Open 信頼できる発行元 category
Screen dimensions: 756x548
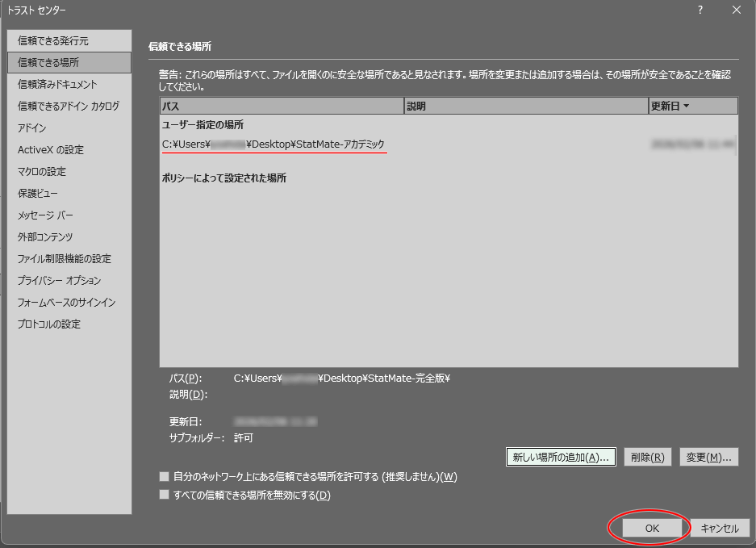(x=53, y=40)
